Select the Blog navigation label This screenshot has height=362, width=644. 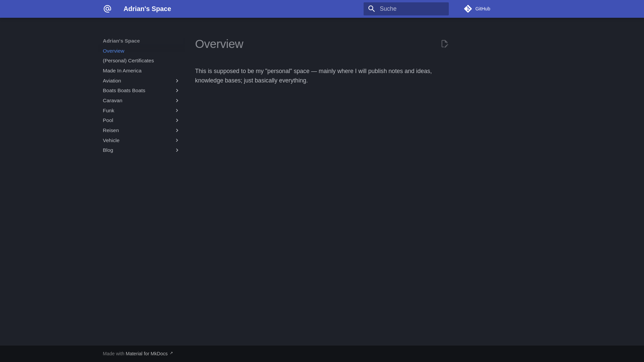point(108,150)
